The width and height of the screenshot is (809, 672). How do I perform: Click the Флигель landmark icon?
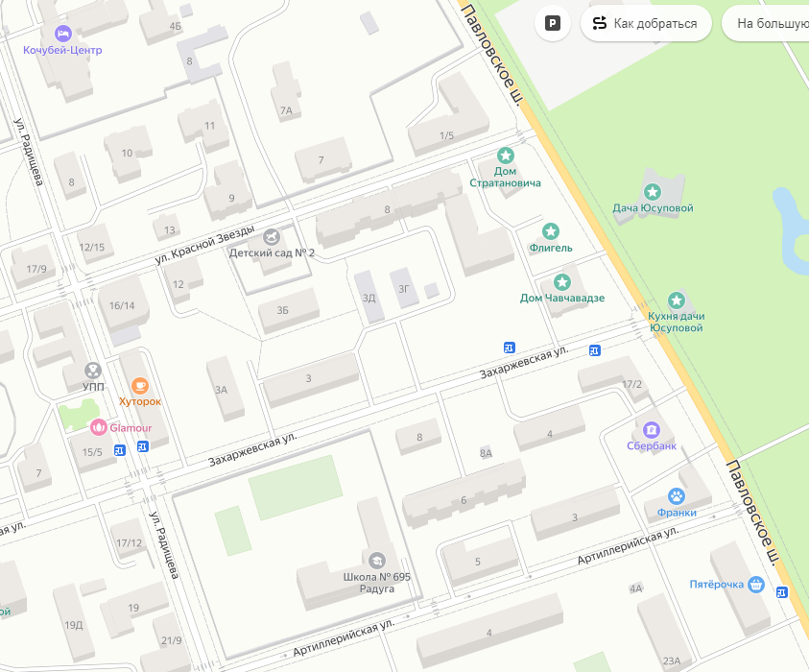551,231
